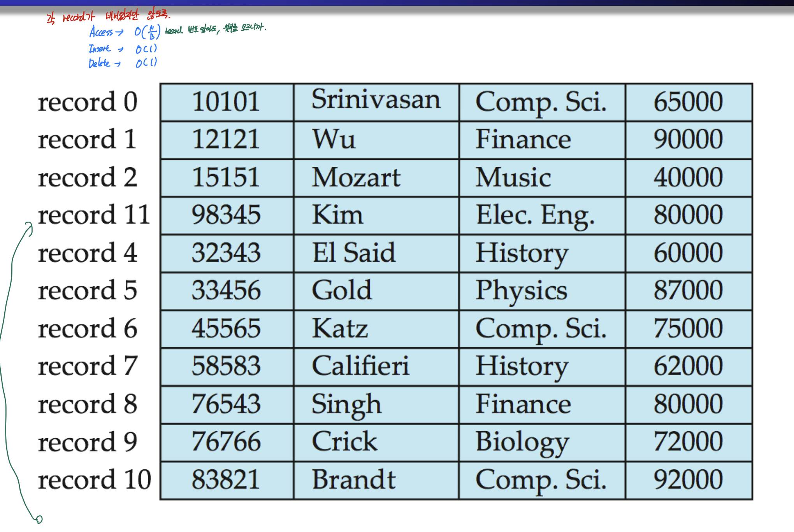Screen dimensions: 794x532
Task: Select salary cell 92000
Action: point(688,479)
